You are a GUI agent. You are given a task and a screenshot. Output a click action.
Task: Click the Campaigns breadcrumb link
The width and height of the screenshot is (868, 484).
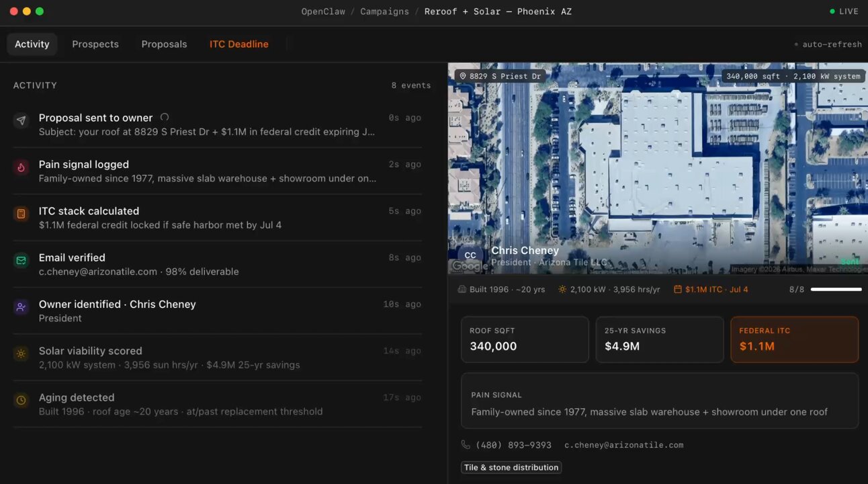coord(384,11)
